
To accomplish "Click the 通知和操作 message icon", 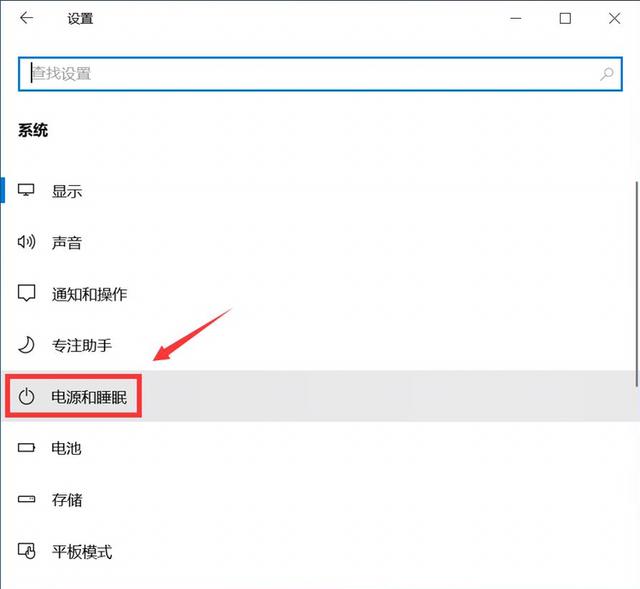I will click(26, 293).
